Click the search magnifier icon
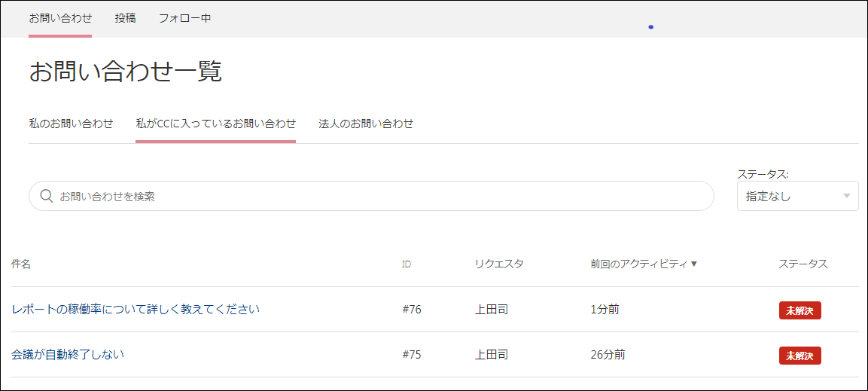 point(46,196)
